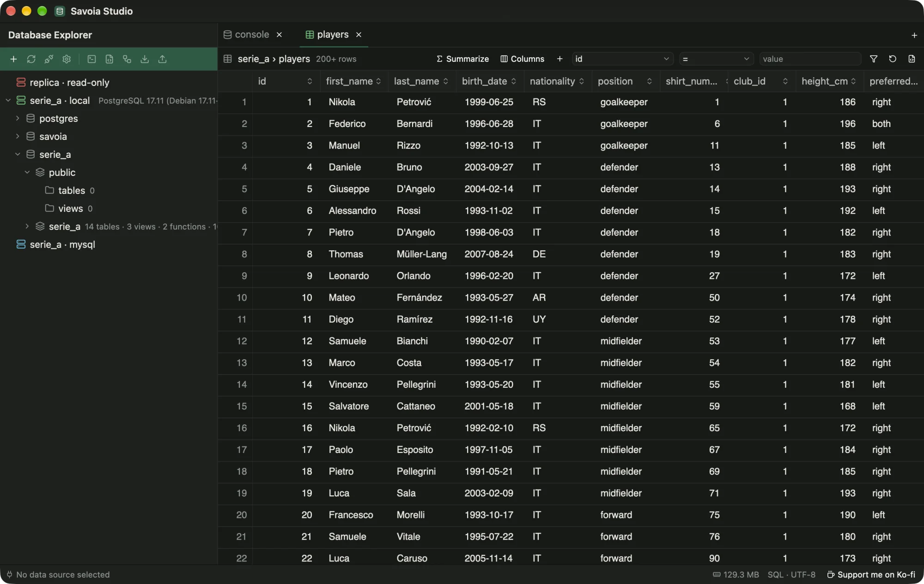The image size is (924, 584).
Task: Collapse the public schema node
Action: [27, 173]
